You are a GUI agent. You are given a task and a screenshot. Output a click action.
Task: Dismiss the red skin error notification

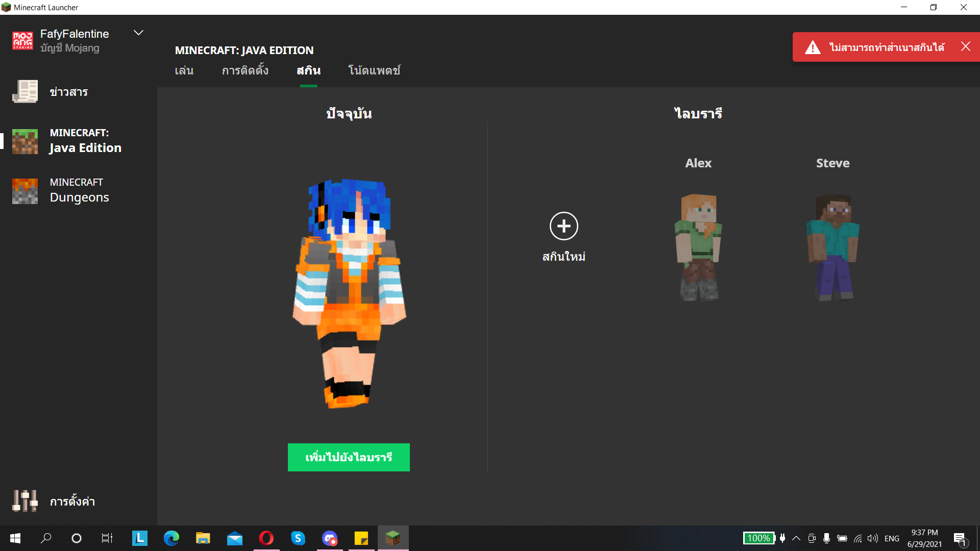(965, 46)
